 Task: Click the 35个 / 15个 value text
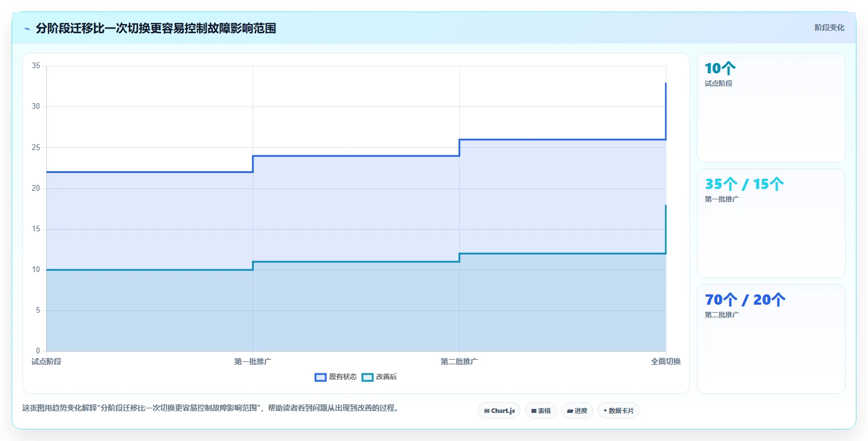(744, 184)
